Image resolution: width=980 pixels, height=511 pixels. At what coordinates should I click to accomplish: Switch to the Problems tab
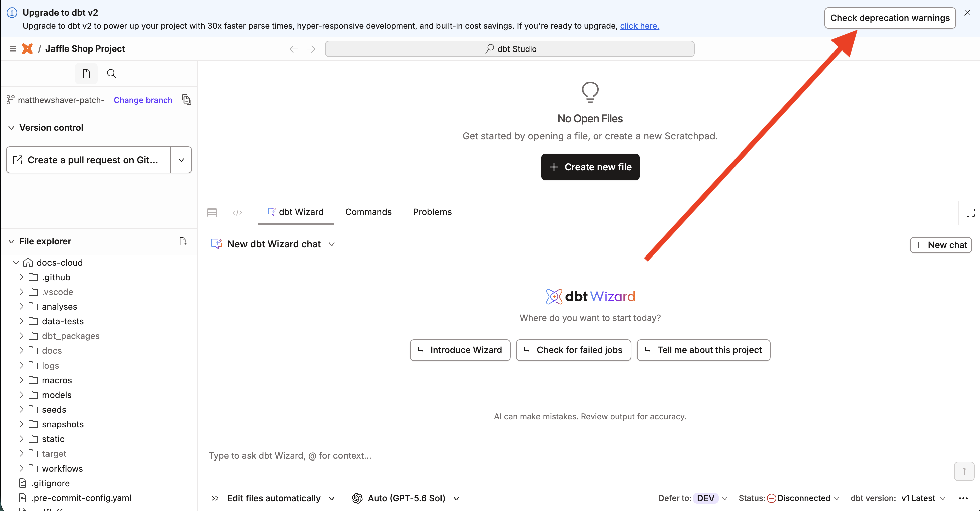[432, 212]
